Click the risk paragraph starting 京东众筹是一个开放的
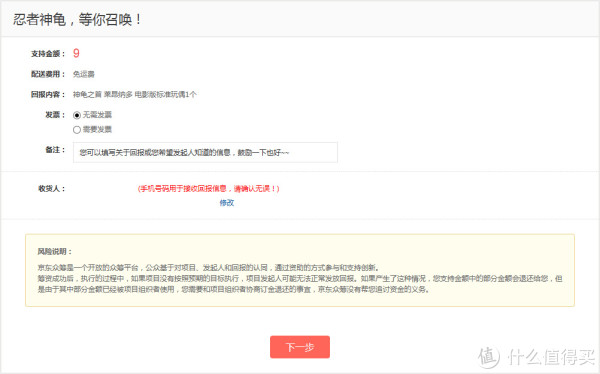This screenshot has height=374, width=600. coord(300,278)
